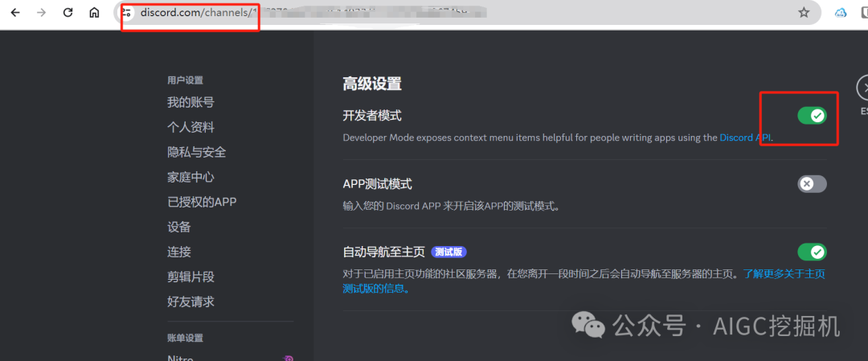Image resolution: width=868 pixels, height=361 pixels.
Task: Click the blue cloud extension icon
Action: pyautogui.click(x=841, y=13)
